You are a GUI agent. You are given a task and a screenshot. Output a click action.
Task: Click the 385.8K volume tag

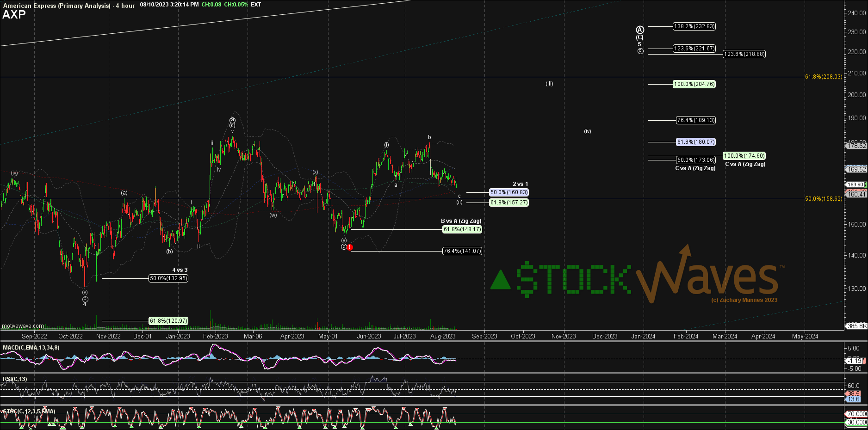(856, 326)
